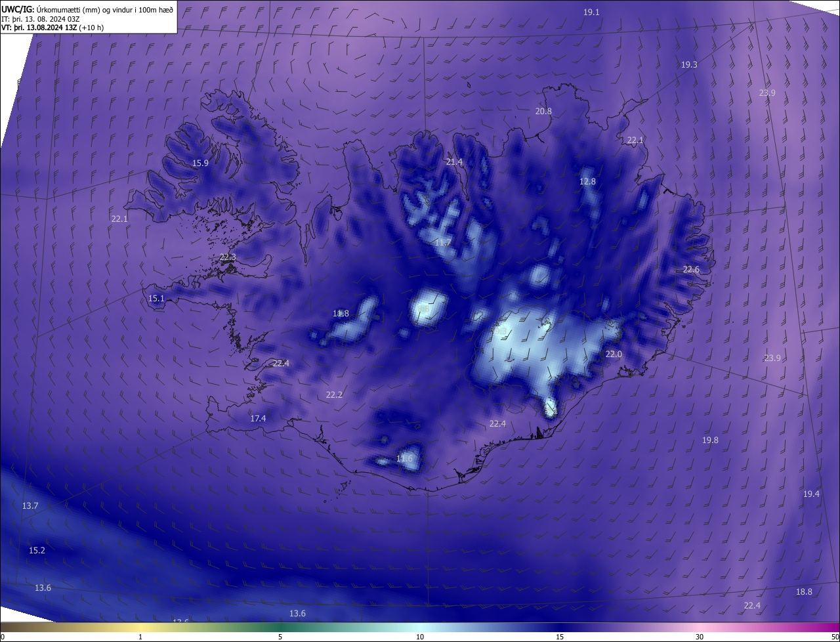Viewport: 840px width, 642px height.
Task: Click the 19.1 value label
Action: point(591,12)
